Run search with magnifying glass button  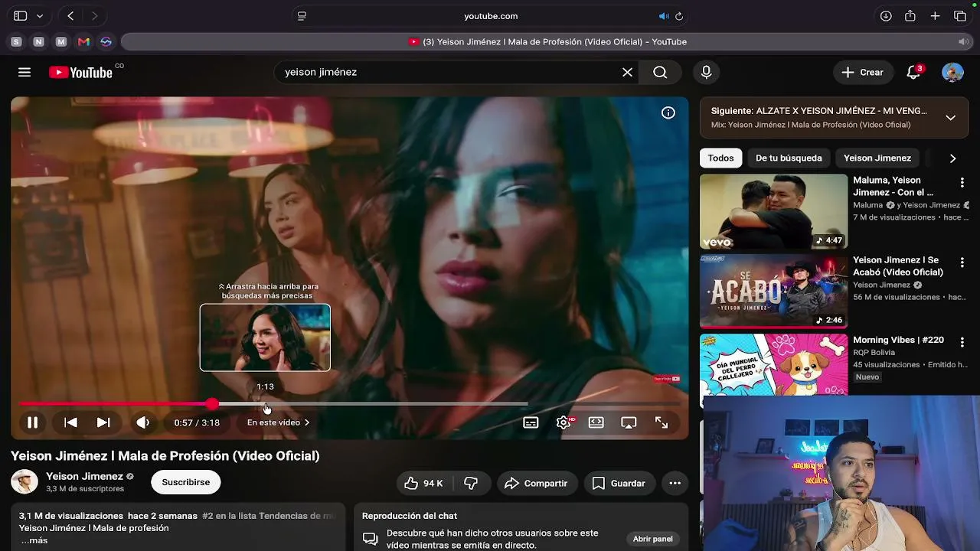click(660, 72)
